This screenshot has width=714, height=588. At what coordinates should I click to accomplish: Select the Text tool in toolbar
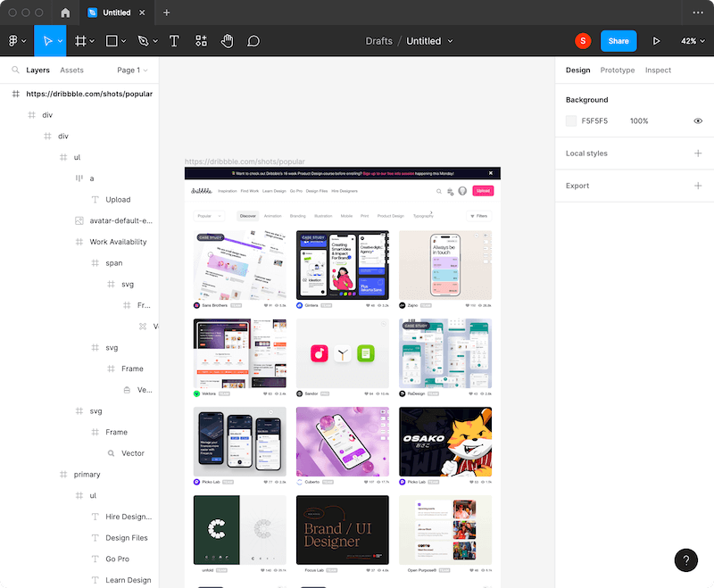click(174, 41)
